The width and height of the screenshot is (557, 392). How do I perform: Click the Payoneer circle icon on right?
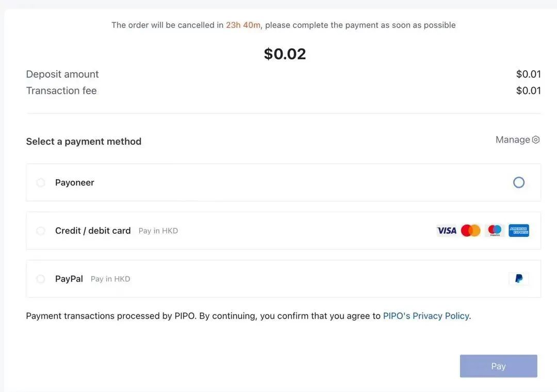tap(519, 182)
